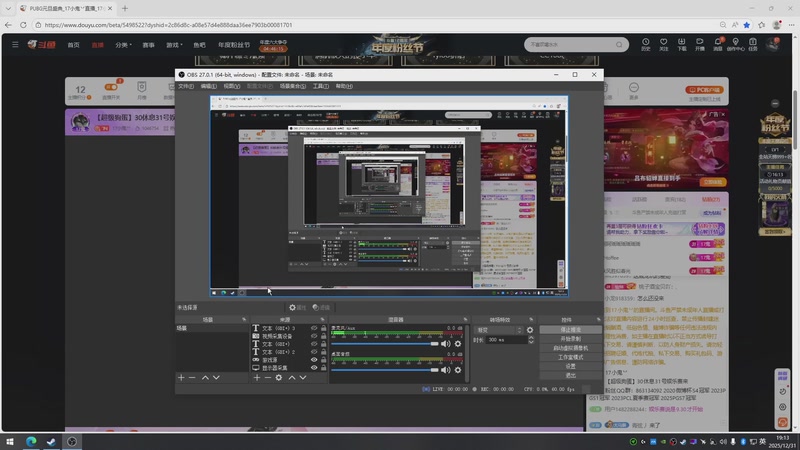The width and height of the screenshot is (800, 450).
Task: Open Steam from the Windows taskbar
Action: (x=51, y=441)
